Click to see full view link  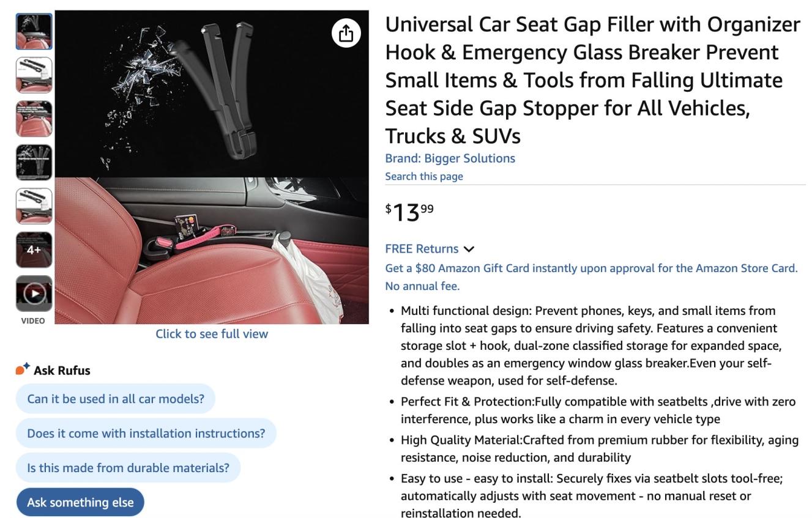point(212,333)
